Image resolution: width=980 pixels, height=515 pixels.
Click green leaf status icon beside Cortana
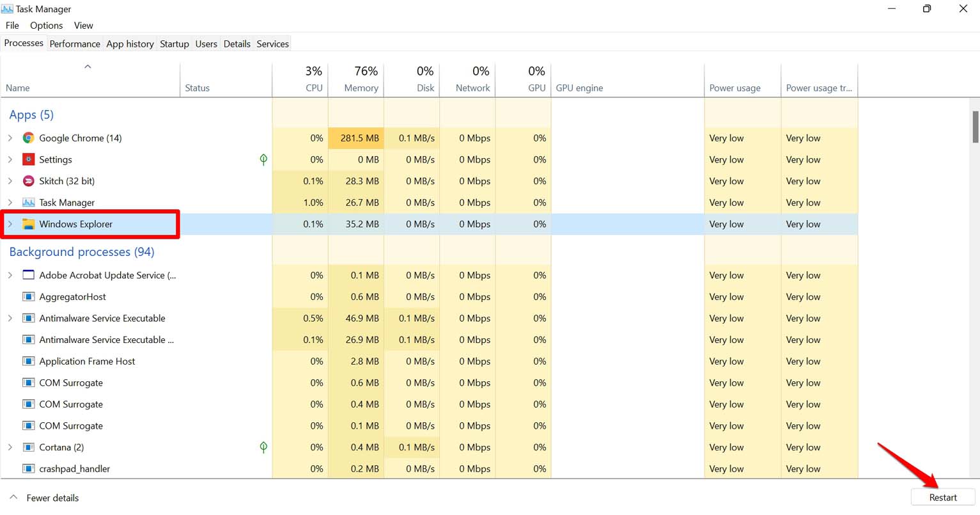click(263, 447)
